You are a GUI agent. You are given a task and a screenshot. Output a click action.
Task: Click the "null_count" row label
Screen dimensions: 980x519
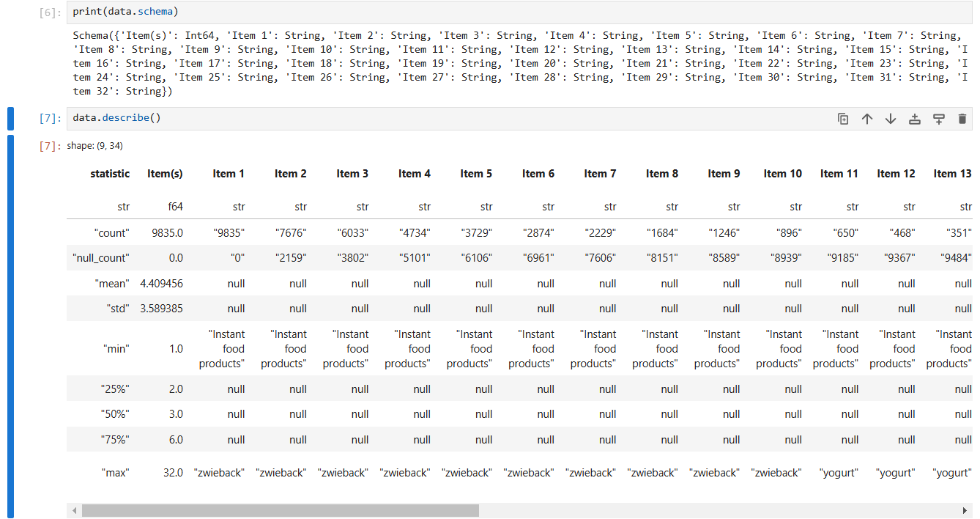100,258
